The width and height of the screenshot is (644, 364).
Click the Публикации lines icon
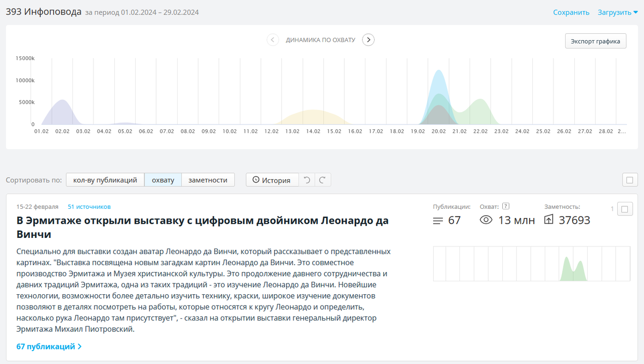click(x=437, y=220)
